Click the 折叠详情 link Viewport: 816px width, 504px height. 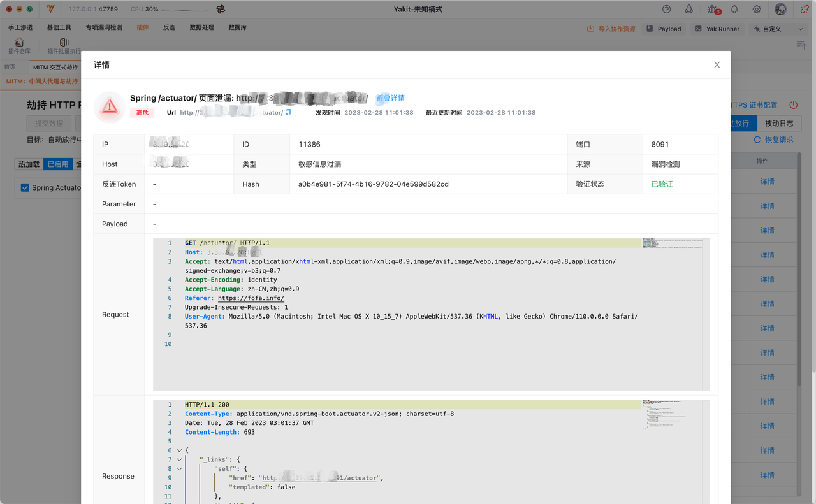390,98
